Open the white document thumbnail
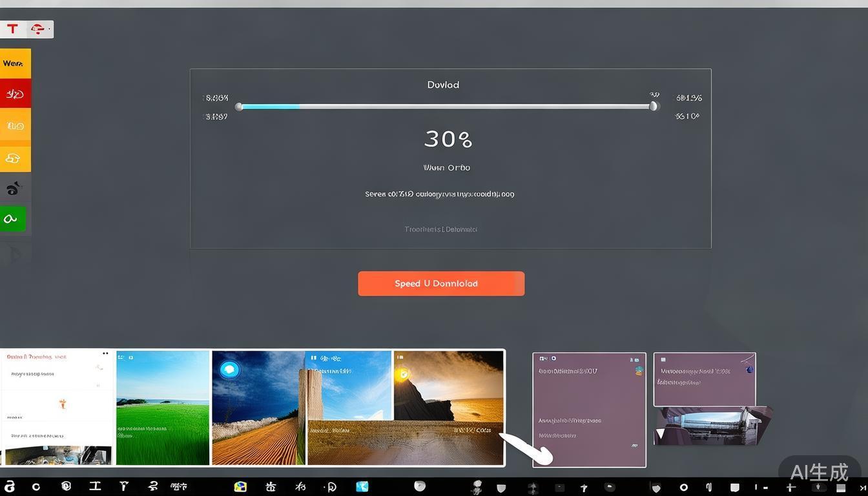868x496 pixels. tap(57, 408)
